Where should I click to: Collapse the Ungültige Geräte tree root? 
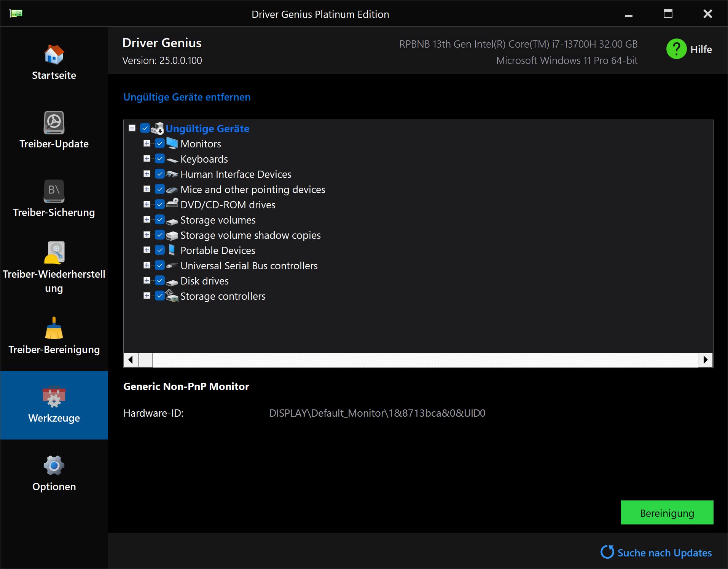[x=132, y=128]
